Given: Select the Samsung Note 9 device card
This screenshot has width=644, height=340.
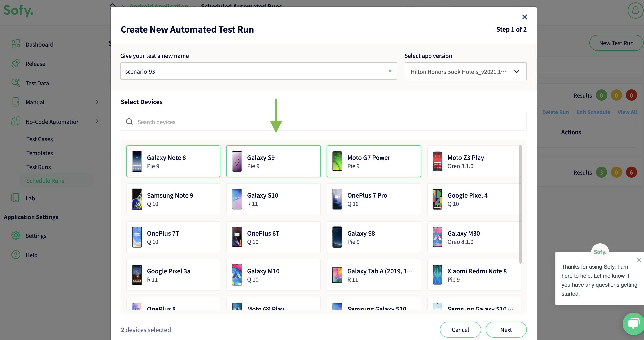Looking at the screenshot, I should pyautogui.click(x=173, y=199).
